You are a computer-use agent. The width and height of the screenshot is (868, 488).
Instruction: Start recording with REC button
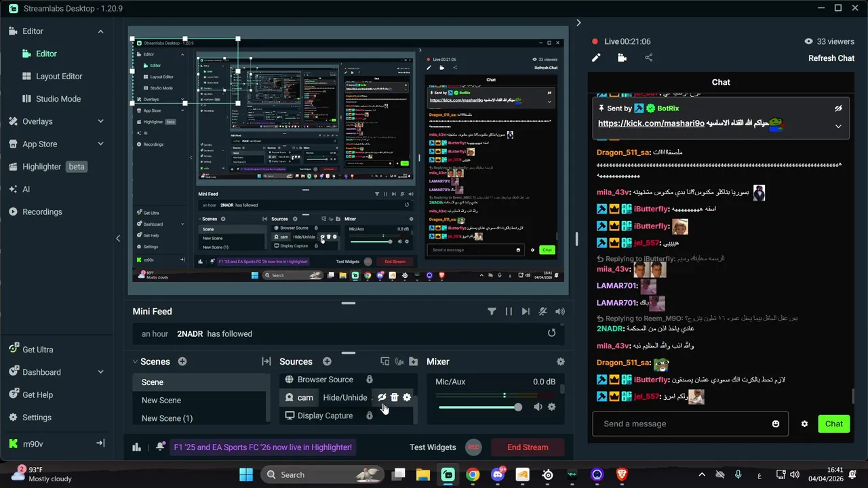click(x=473, y=447)
